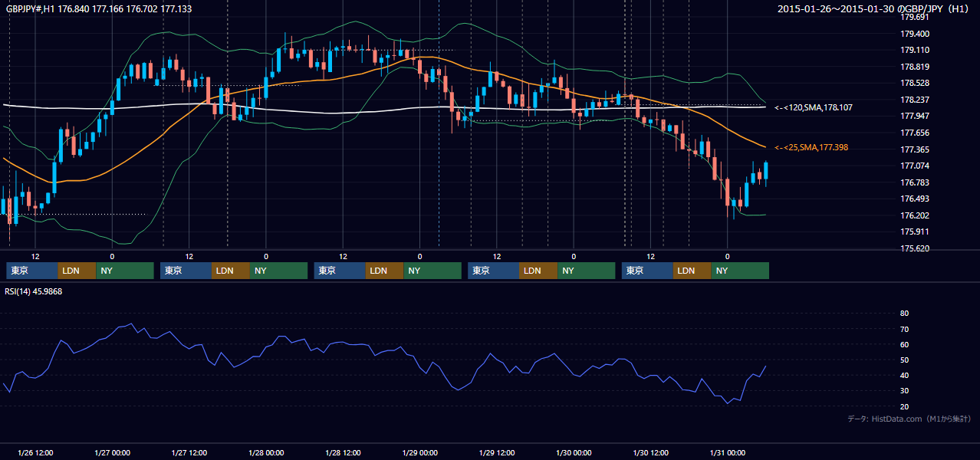
Task: Click price axis value 175.911
Action: coord(915,232)
